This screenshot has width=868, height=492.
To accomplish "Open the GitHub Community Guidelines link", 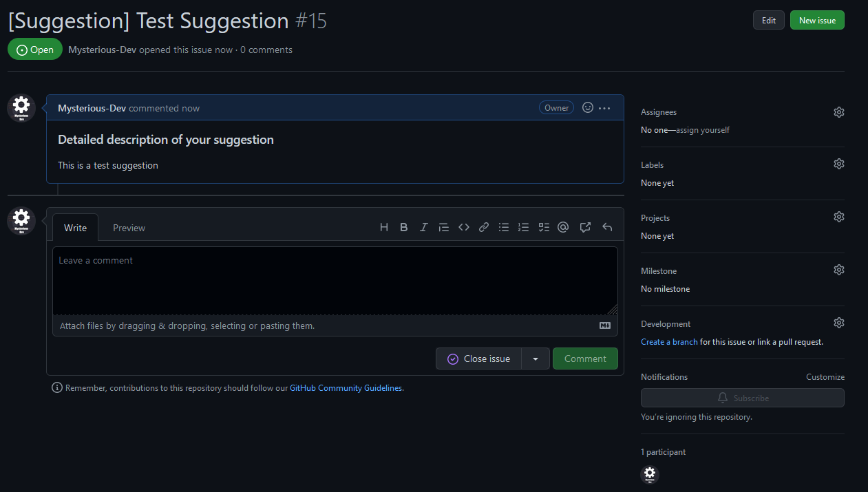I will coord(346,388).
